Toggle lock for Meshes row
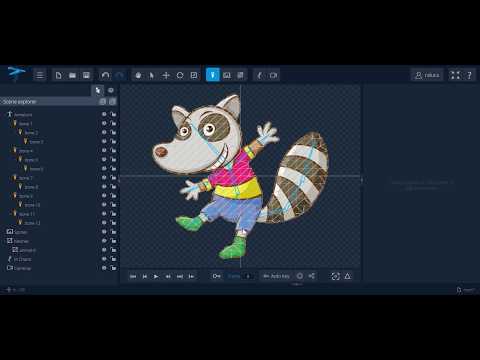Image resolution: width=480 pixels, height=360 pixels. (x=113, y=241)
